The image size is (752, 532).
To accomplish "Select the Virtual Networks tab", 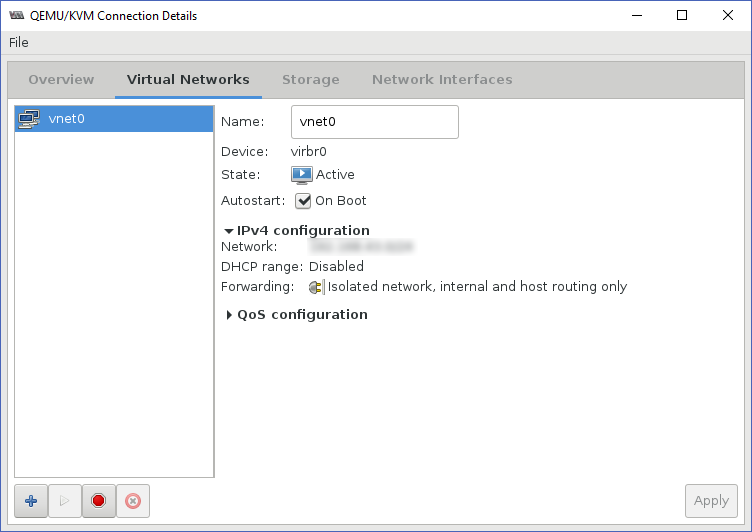I will [188, 80].
